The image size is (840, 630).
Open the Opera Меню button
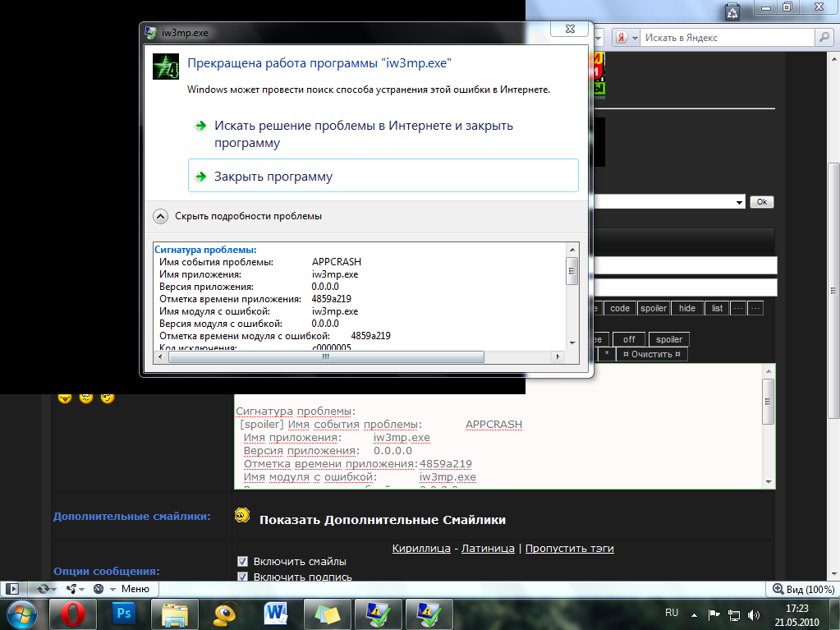[x=135, y=589]
